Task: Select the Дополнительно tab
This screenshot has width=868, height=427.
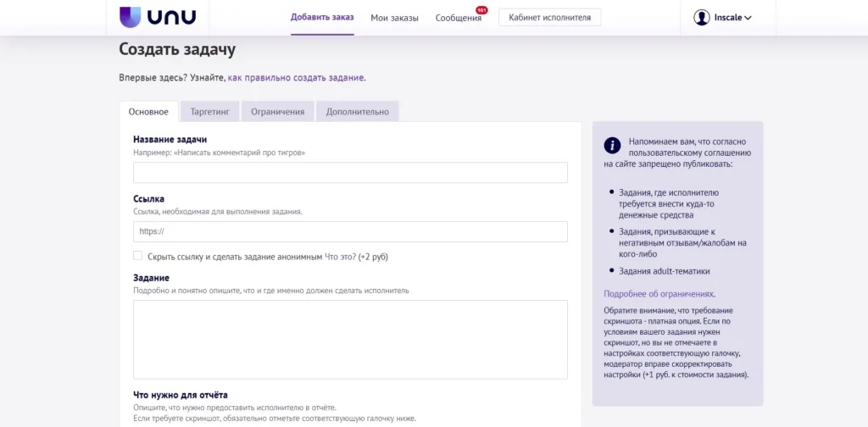Action: point(358,112)
